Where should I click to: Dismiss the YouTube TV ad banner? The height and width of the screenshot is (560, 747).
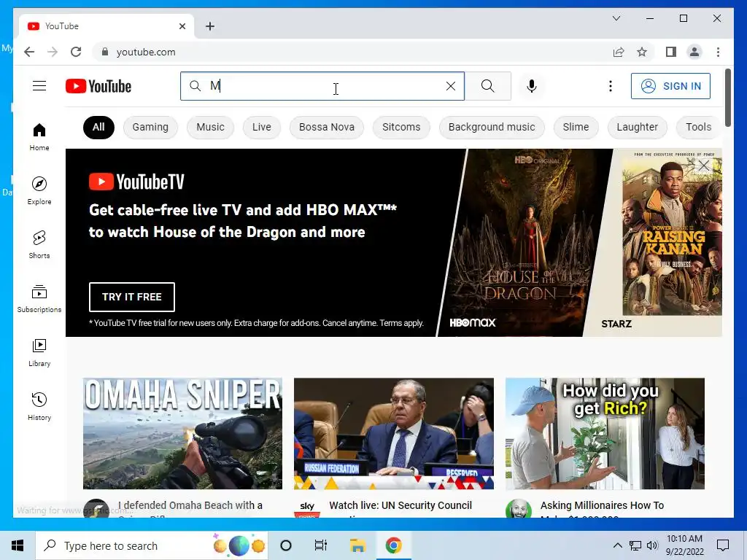704,166
